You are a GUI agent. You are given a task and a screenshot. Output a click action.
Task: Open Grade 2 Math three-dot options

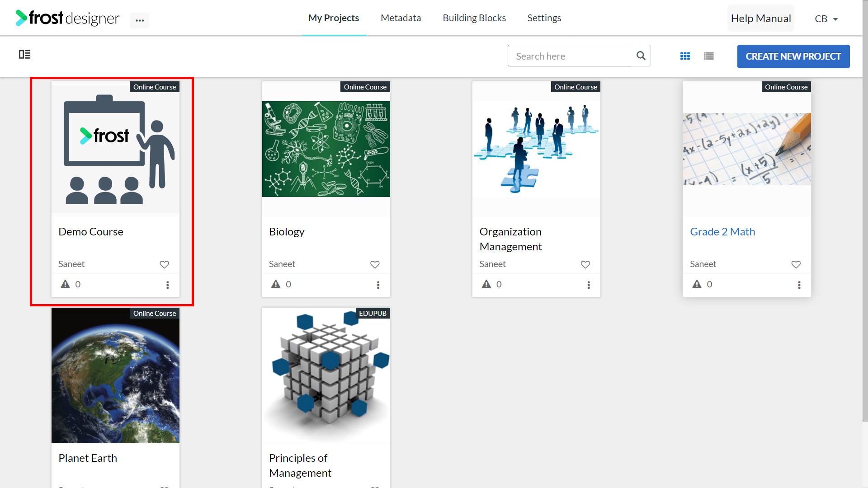(799, 285)
